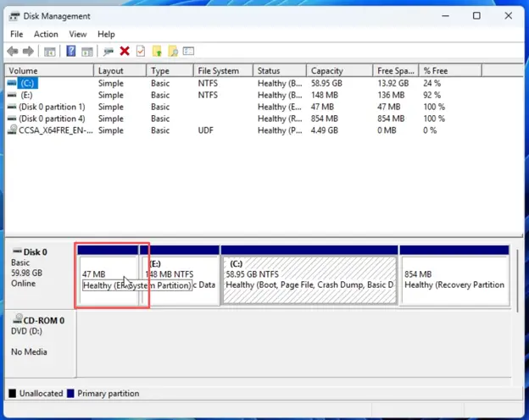
Task: Select the 854 MB Recovery Partition block
Action: (454, 276)
